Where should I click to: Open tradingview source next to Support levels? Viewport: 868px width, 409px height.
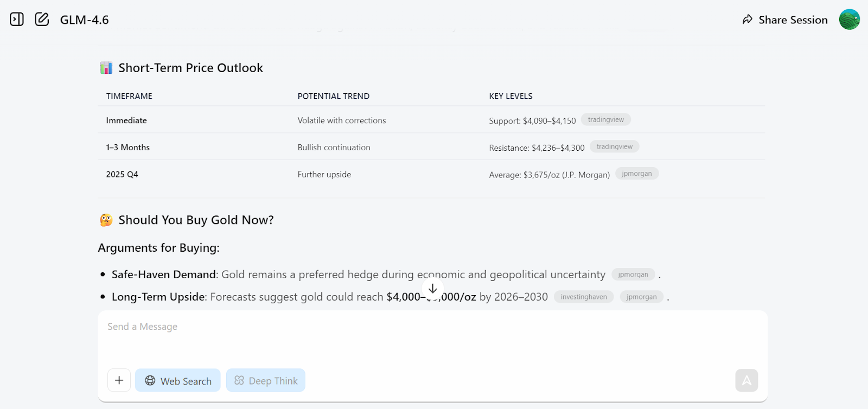coord(605,120)
